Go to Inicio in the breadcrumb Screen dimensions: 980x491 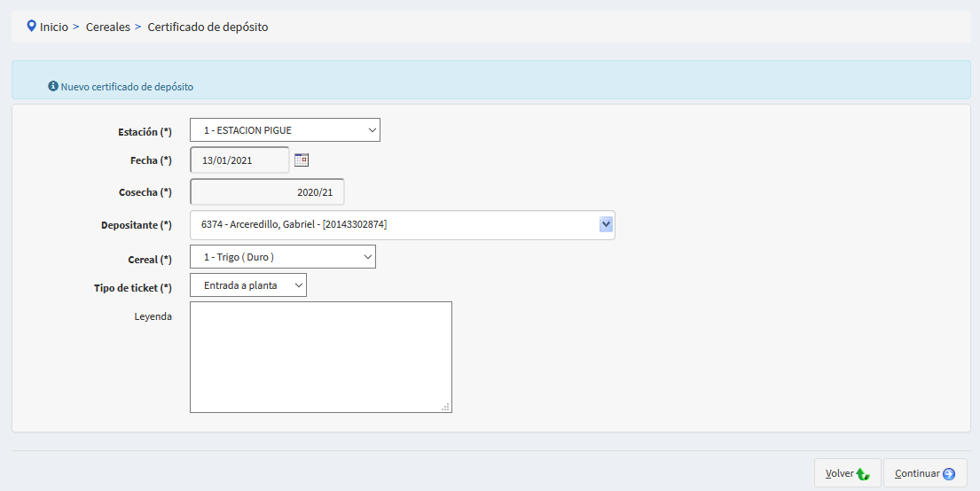53,27
